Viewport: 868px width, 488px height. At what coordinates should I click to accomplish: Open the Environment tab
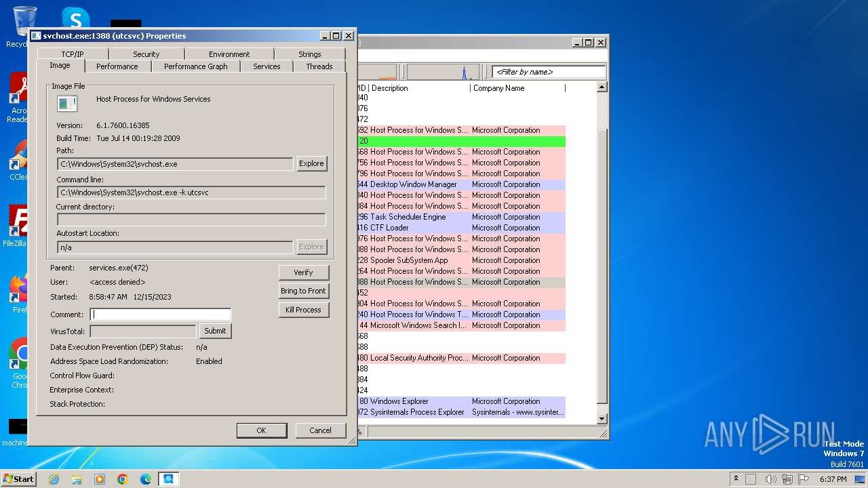[229, 54]
